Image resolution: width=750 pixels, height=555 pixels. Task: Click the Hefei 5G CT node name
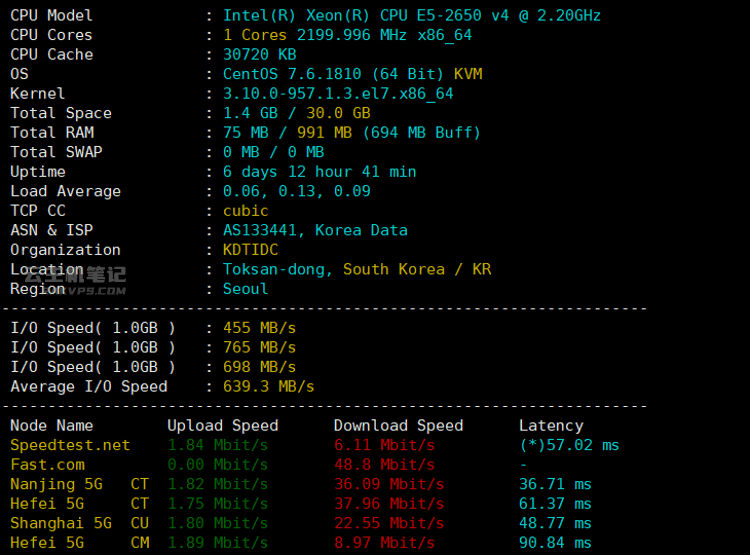79,504
